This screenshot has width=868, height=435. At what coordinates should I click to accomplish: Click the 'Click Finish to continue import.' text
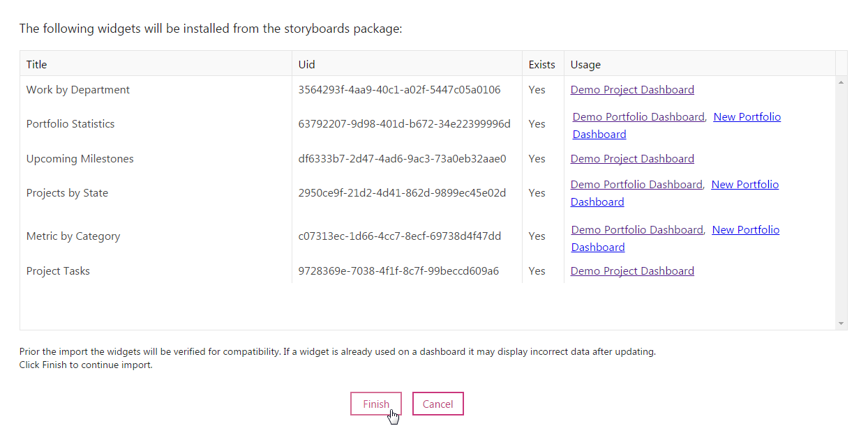tap(86, 364)
